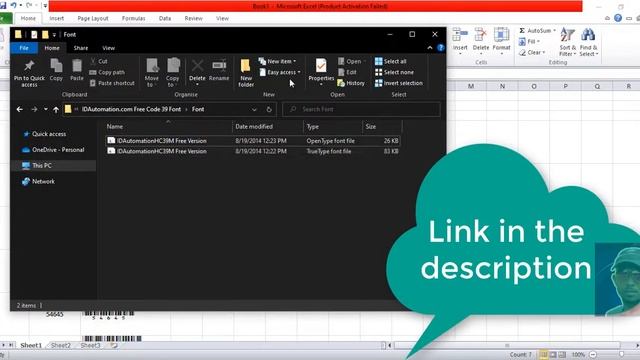Refresh the Font folder
The width and height of the screenshot is (640, 360).
click(x=269, y=109)
